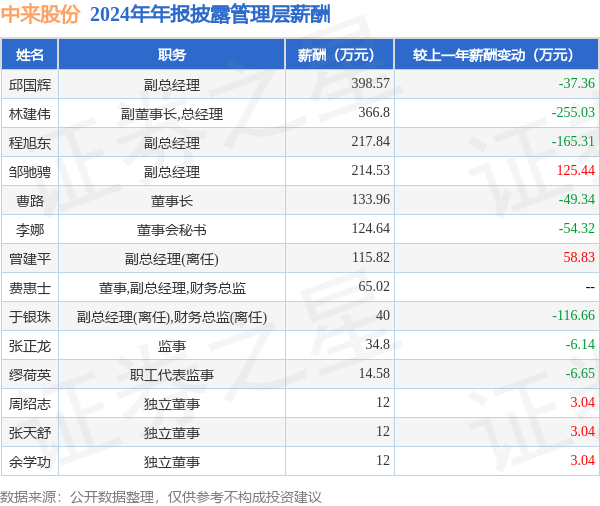Click salary value '217.84'
The image size is (600, 506).
pyautogui.click(x=370, y=141)
